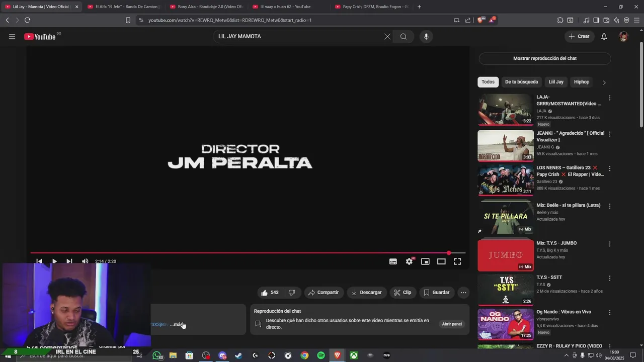The height and width of the screenshot is (362, 644).
Task: Open Brave Wallet icon
Action: [x=606, y=20]
